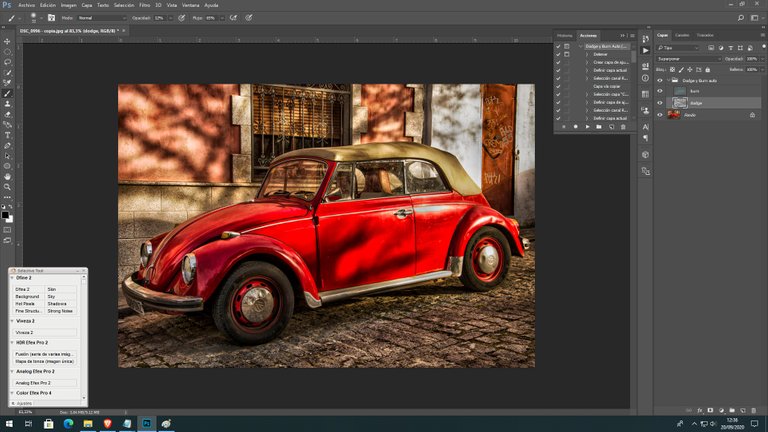Image resolution: width=768 pixels, height=432 pixels.
Task: Delete layer using Capas panel trash icon
Action: click(x=753, y=410)
